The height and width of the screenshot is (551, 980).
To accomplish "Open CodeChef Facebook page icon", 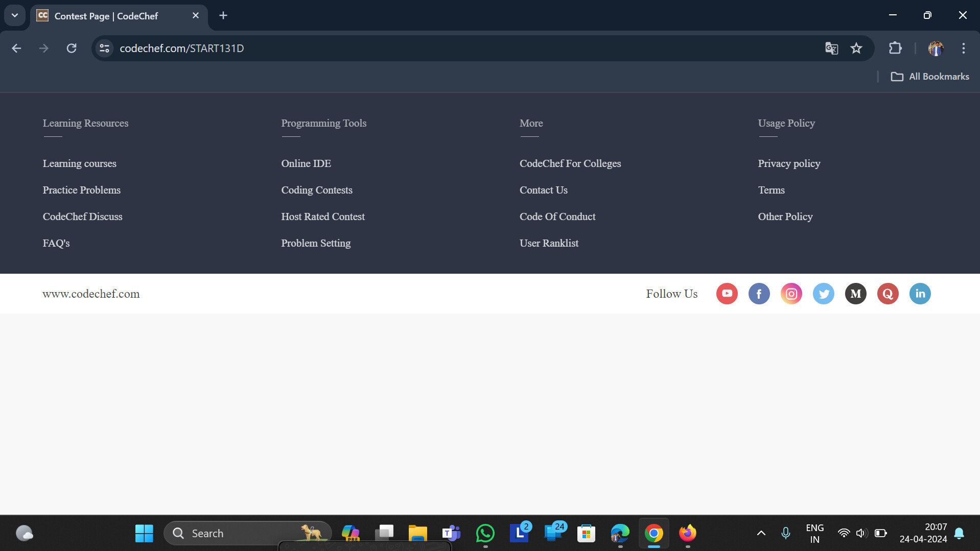I will 759,294.
